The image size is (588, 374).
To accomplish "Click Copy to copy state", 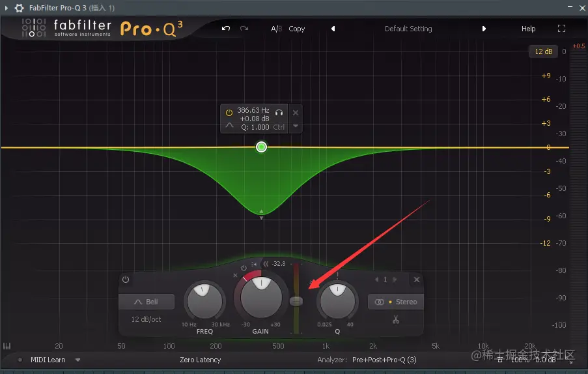I will (x=297, y=29).
